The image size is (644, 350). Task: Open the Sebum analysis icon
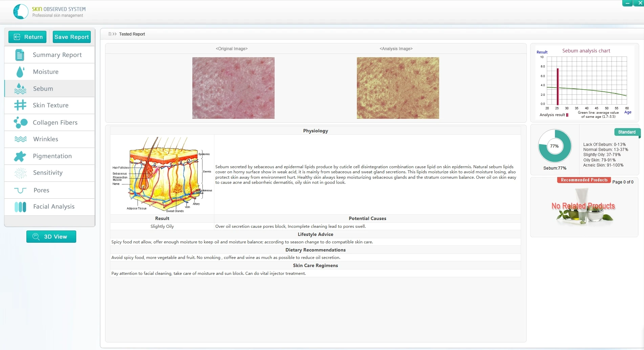click(x=20, y=88)
